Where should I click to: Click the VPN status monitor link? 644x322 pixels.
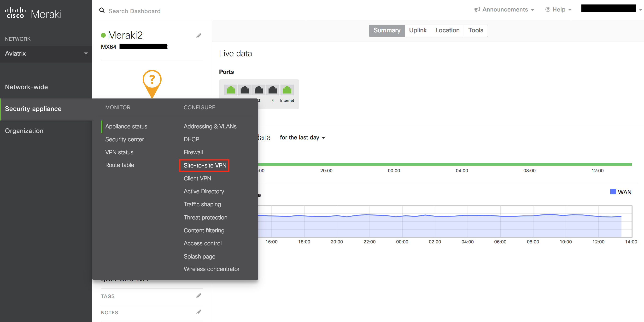tap(119, 152)
